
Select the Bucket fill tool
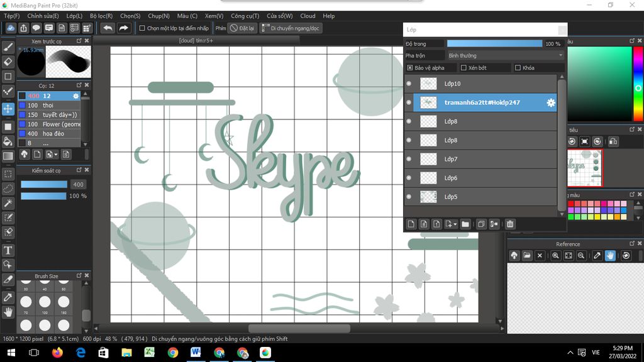coord(8,141)
